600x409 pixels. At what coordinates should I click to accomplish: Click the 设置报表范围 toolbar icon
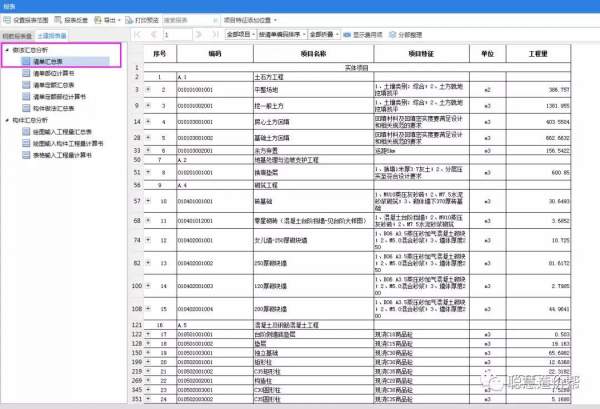pyautogui.click(x=7, y=20)
